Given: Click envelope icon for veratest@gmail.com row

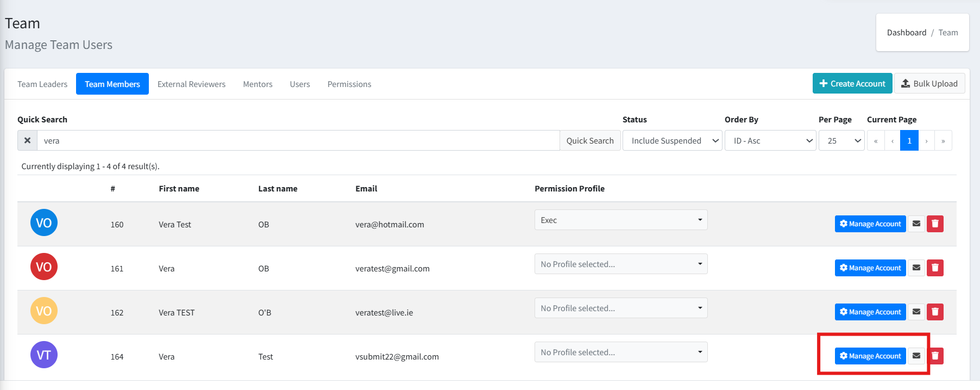Looking at the screenshot, I should point(916,268).
